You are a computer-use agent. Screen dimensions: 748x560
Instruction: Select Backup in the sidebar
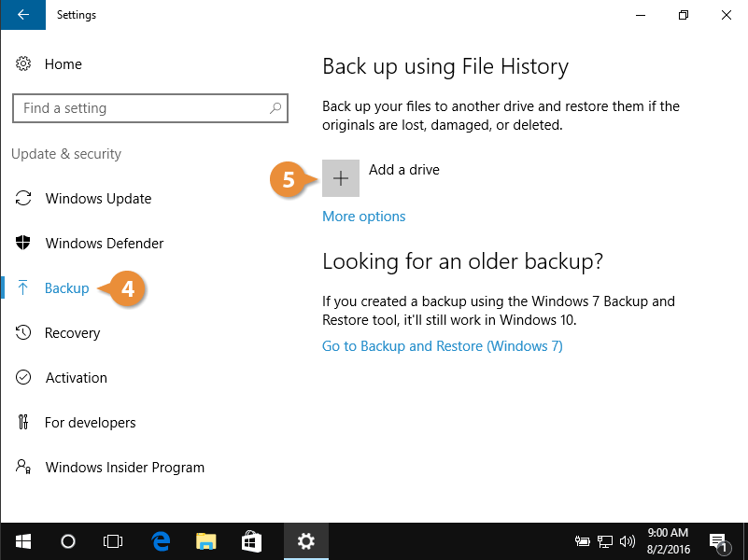67,287
